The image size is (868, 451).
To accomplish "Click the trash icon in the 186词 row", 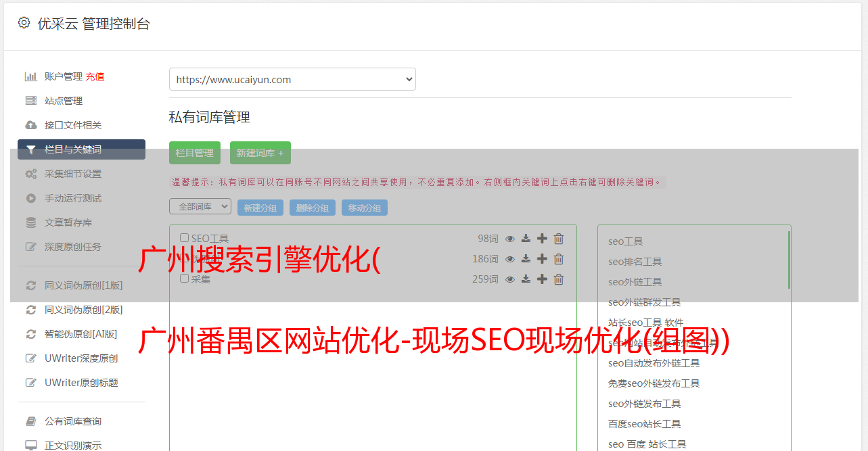I will (x=559, y=259).
